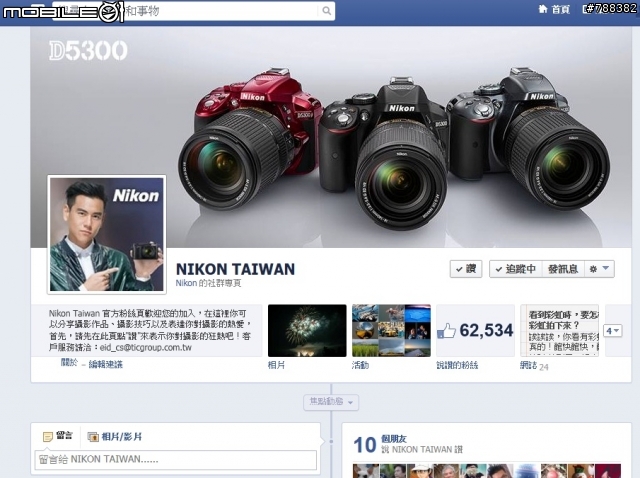Click 網誌 label
This screenshot has width=640, height=478.
pos(529,365)
